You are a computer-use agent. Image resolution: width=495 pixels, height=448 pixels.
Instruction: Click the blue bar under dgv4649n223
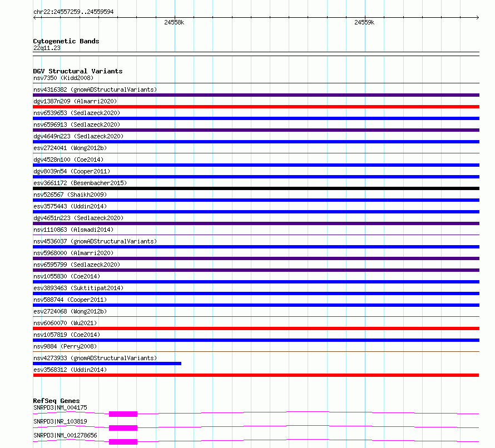tap(256, 142)
